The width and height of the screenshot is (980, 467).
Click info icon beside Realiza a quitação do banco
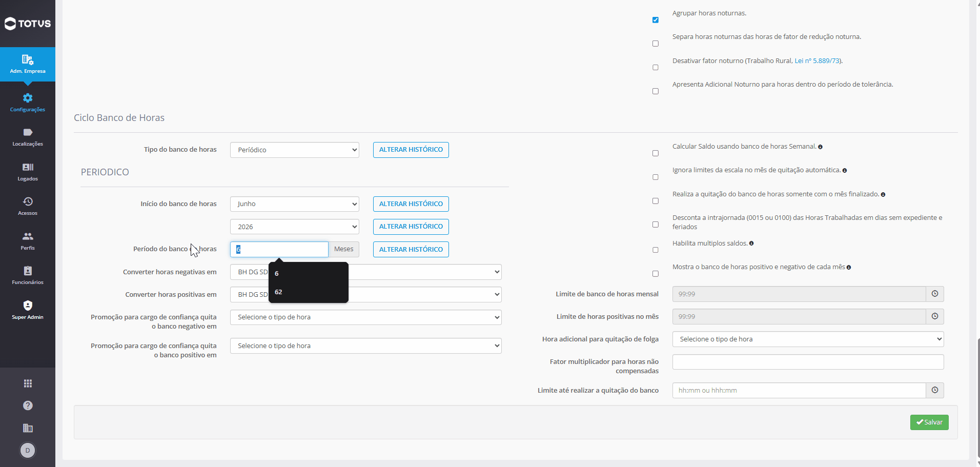(x=883, y=195)
